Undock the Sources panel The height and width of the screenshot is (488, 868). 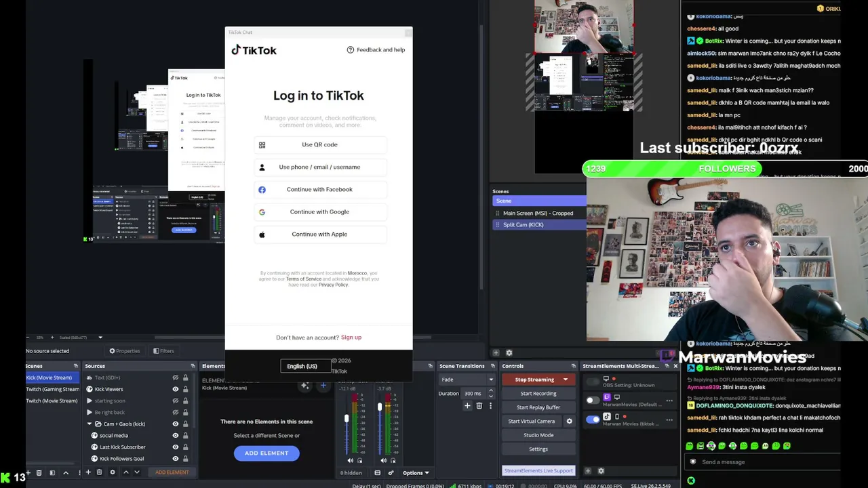click(x=193, y=366)
